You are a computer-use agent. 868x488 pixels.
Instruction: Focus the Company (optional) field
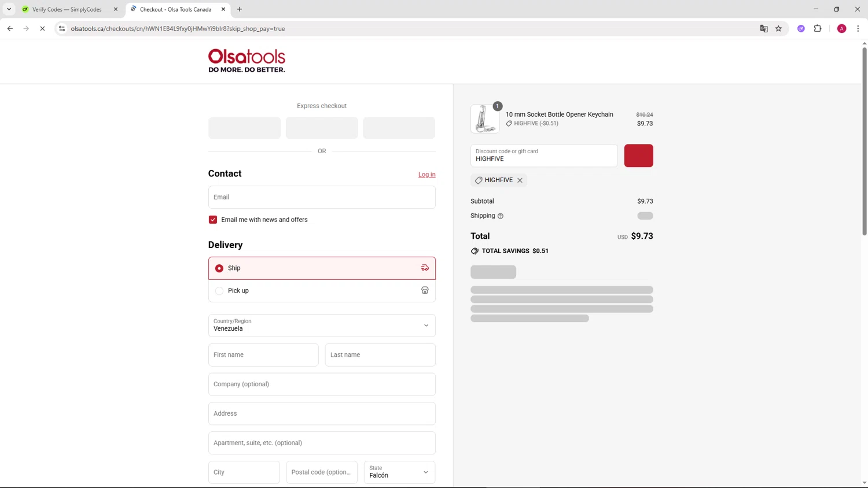click(x=322, y=385)
